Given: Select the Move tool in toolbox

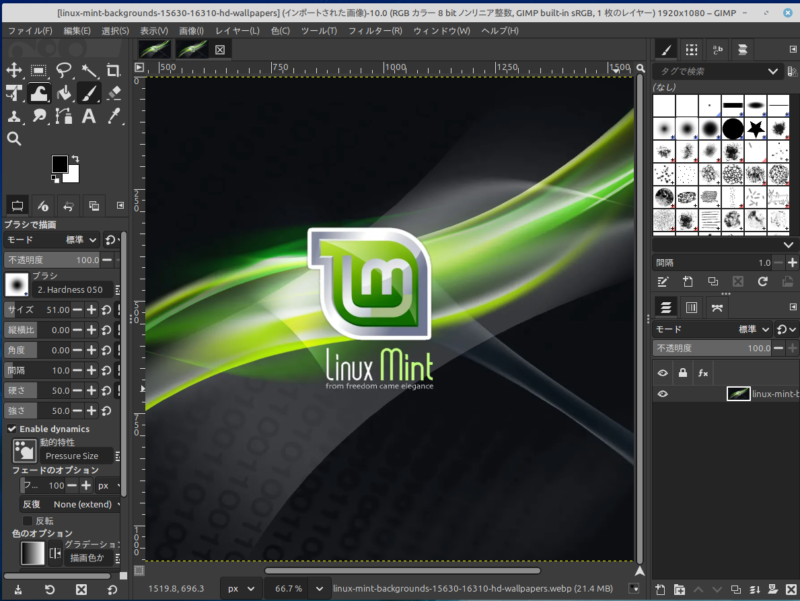Looking at the screenshot, I should coord(14,70).
